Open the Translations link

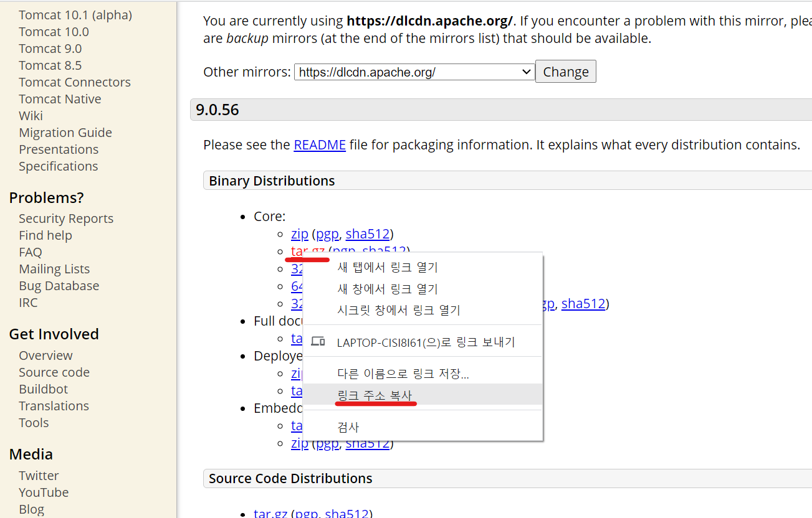pyautogui.click(x=54, y=406)
